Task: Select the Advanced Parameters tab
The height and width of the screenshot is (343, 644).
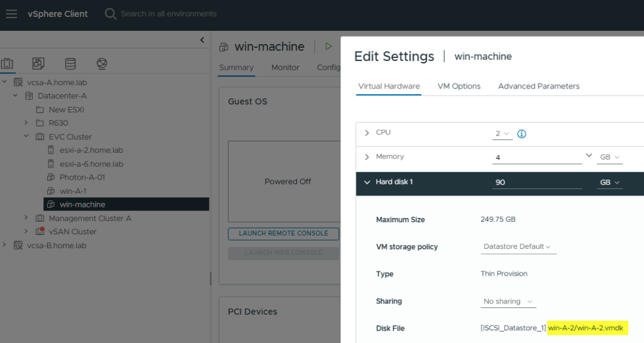Action: [x=538, y=86]
